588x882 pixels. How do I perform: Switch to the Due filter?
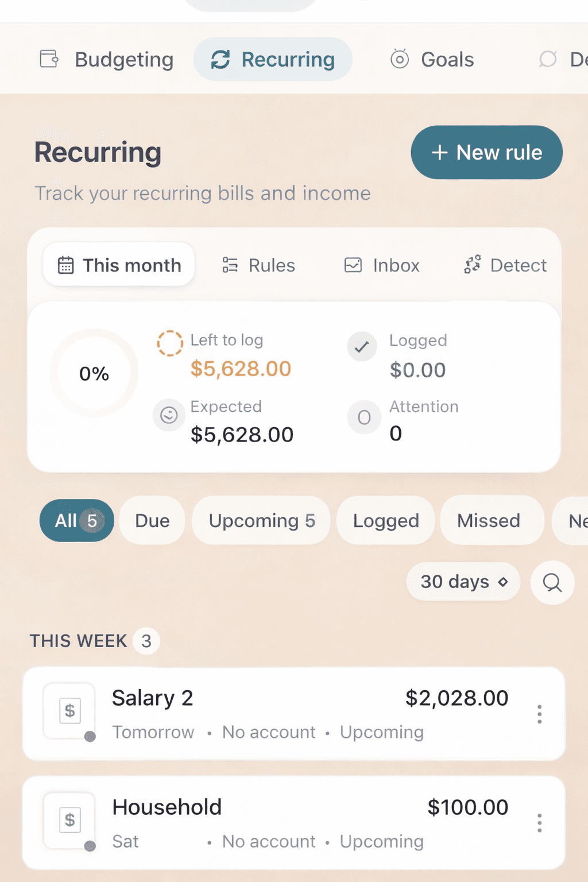tap(152, 520)
